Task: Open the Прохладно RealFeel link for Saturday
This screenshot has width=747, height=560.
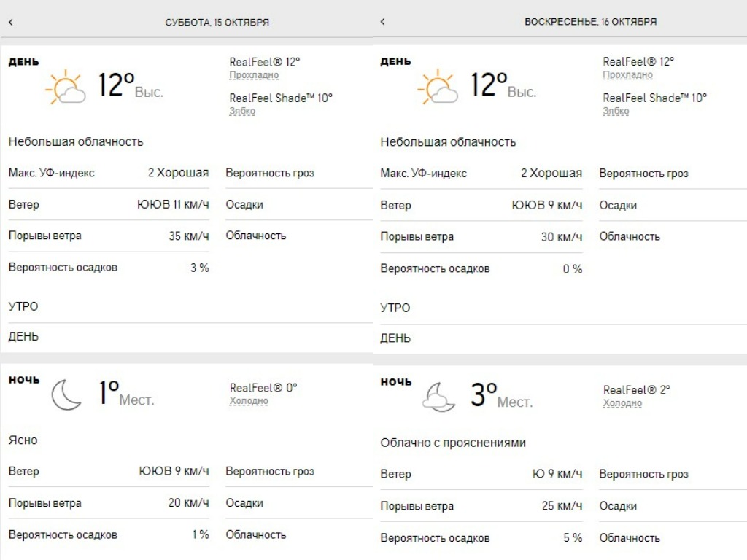Action: point(254,75)
